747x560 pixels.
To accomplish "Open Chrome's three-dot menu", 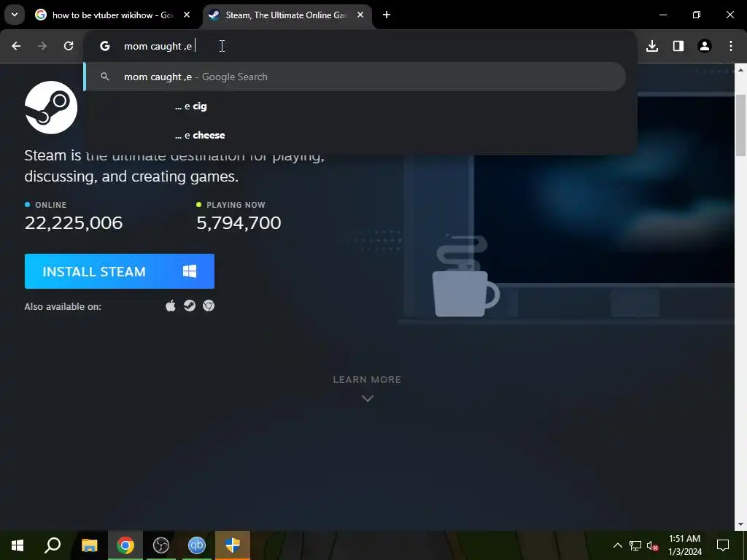I will point(731,46).
